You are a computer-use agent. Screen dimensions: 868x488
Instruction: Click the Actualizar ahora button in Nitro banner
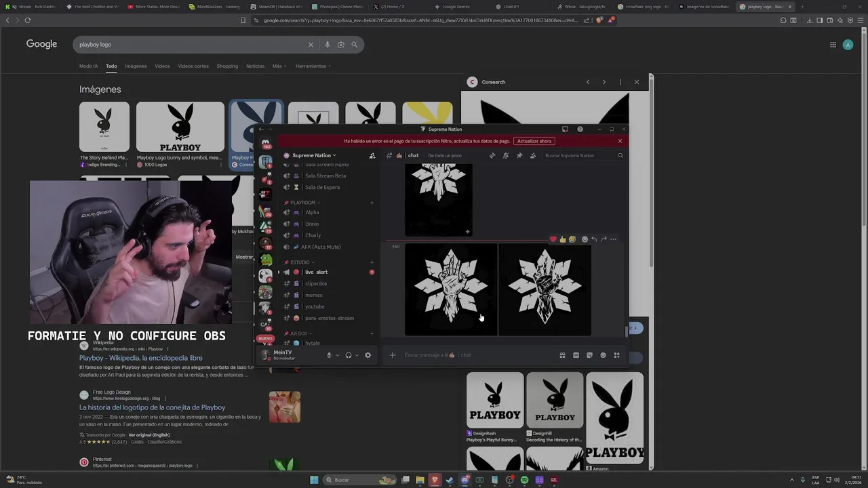coord(534,141)
